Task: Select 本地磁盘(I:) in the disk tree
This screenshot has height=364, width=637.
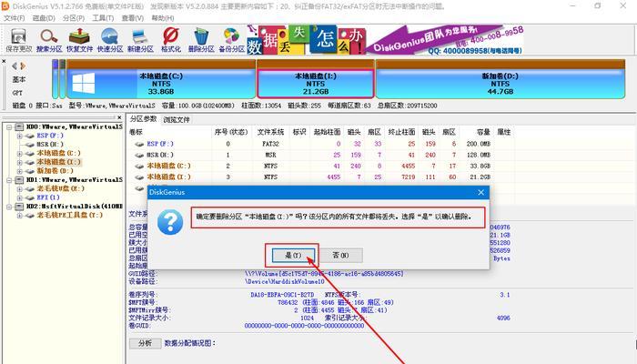Action: pos(58,162)
